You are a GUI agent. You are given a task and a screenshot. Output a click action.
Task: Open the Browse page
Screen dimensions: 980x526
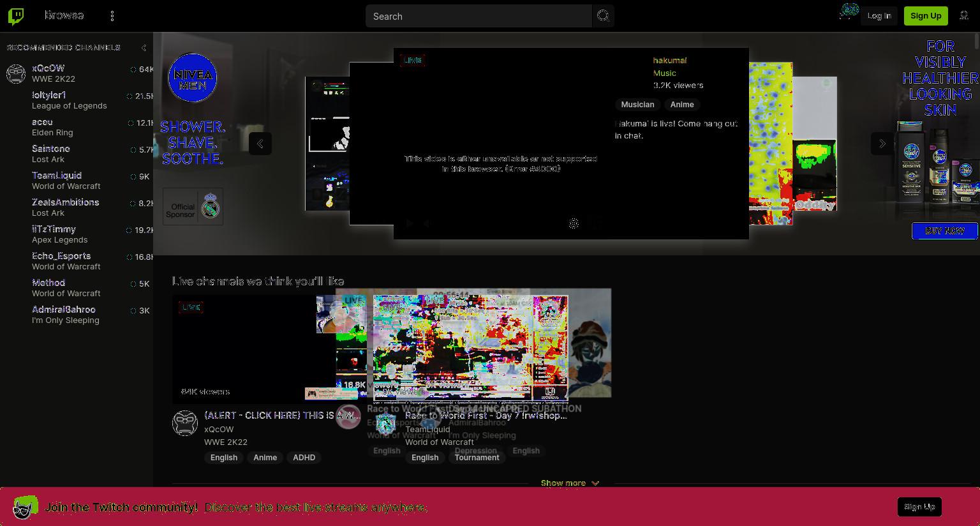tap(64, 15)
